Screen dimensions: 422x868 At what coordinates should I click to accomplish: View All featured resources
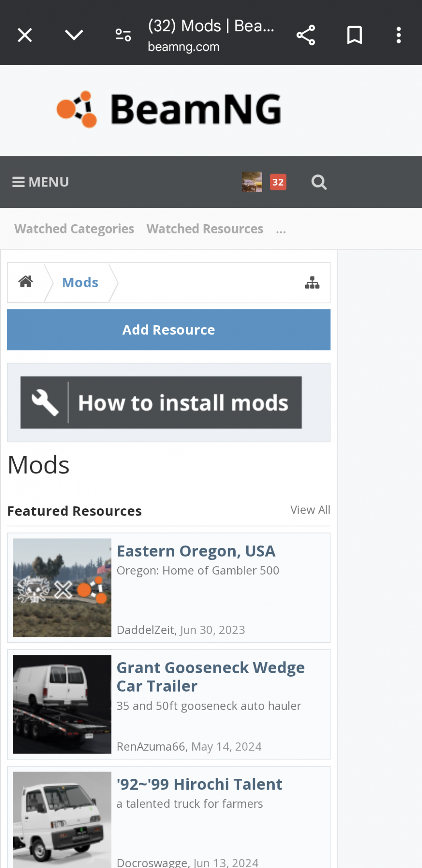click(x=310, y=510)
